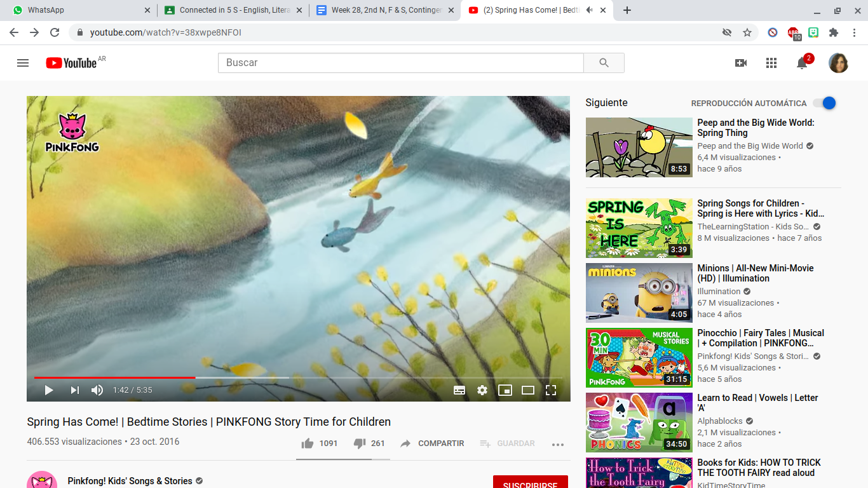
Task: Open the Peep and the Big Wide World thumbnail
Action: 639,147
